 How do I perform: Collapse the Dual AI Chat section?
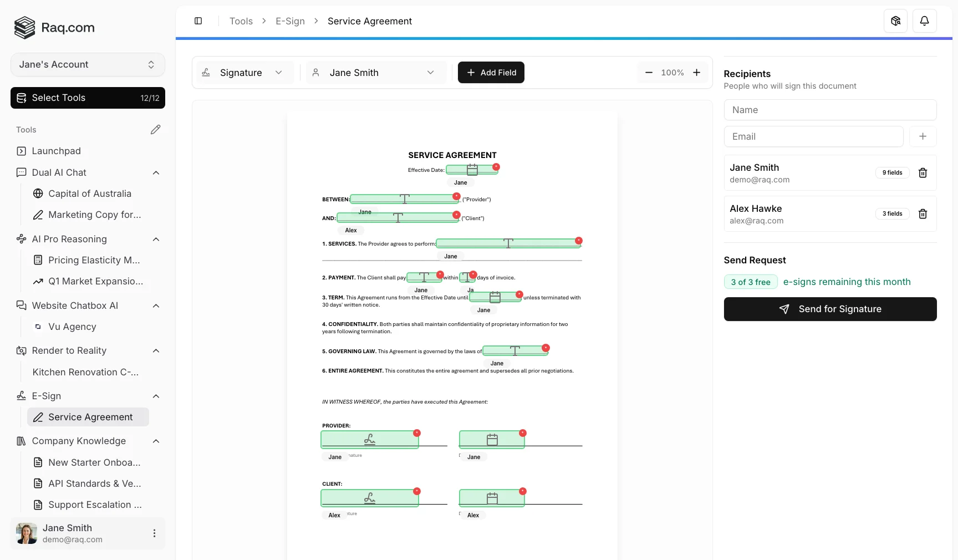click(x=156, y=173)
